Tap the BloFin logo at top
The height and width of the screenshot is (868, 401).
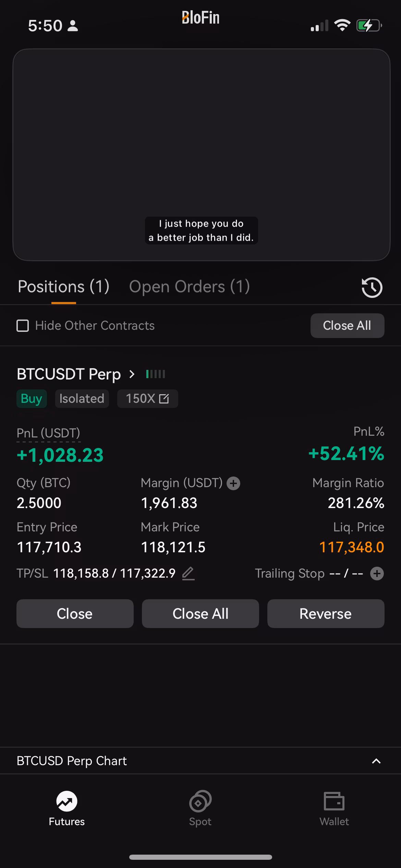[x=200, y=18]
